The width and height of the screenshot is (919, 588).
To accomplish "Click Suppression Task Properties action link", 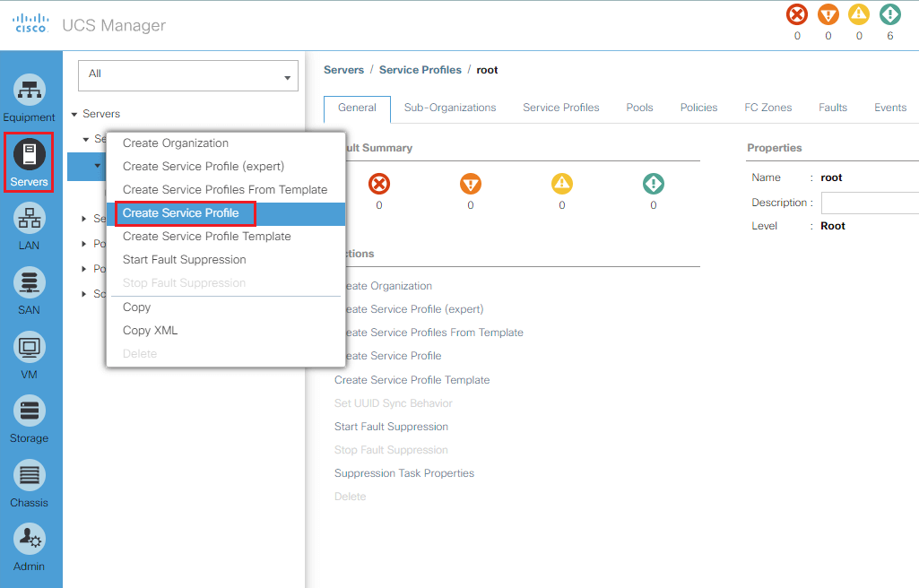I will pyautogui.click(x=404, y=473).
